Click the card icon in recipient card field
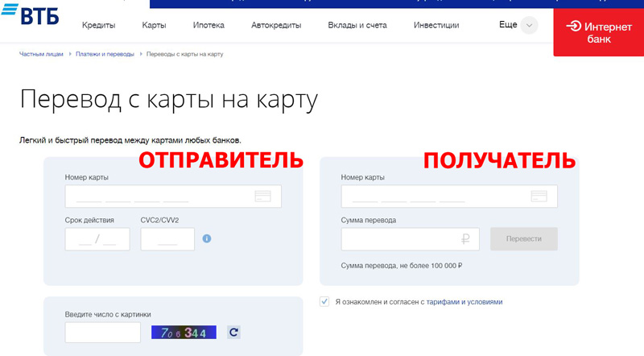 pyautogui.click(x=539, y=196)
